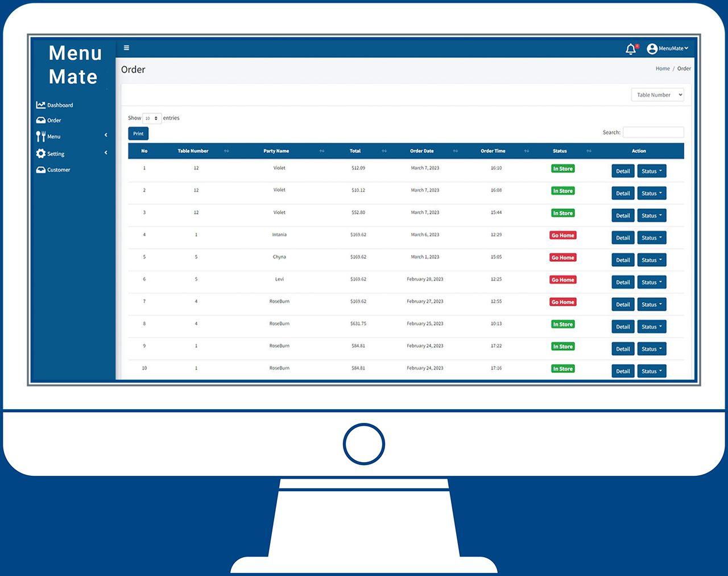Open Status dropdown for order 3
This screenshot has width=728, height=576.
coord(652,215)
